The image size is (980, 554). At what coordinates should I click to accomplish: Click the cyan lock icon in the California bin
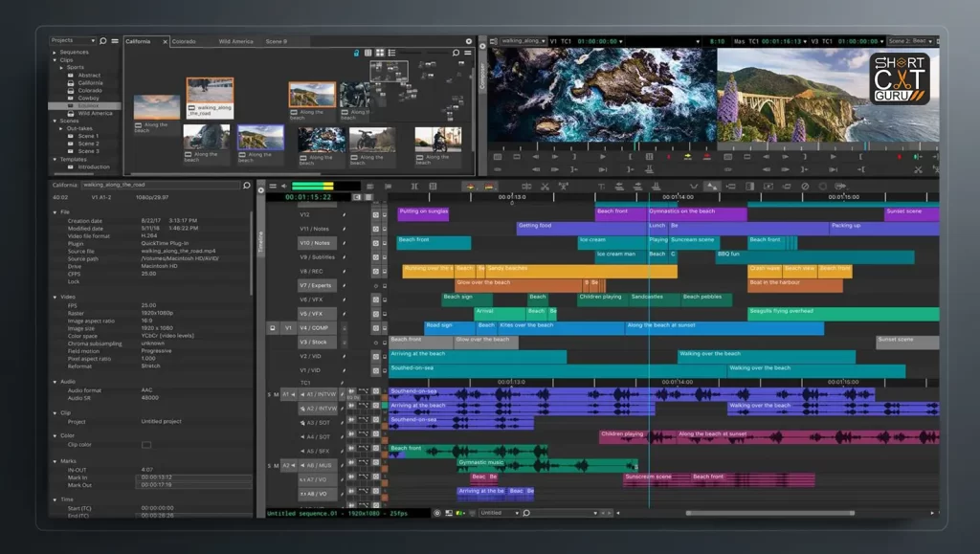coord(356,53)
